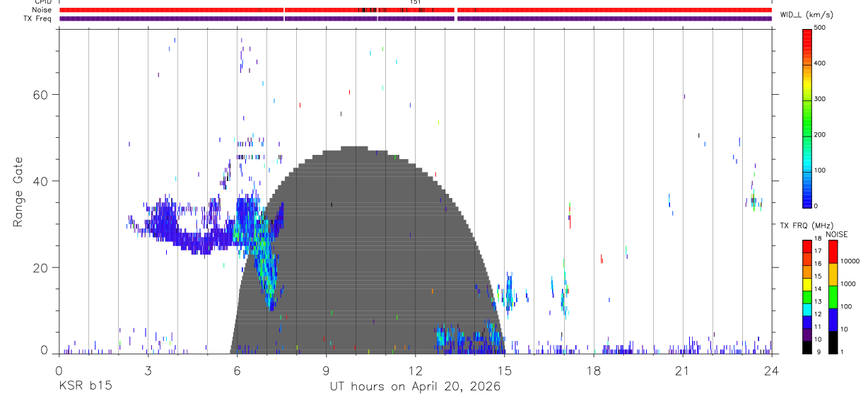The width and height of the screenshot is (868, 401).
Task: Click the cyan segment of TX FRQ legend
Action: click(807, 310)
